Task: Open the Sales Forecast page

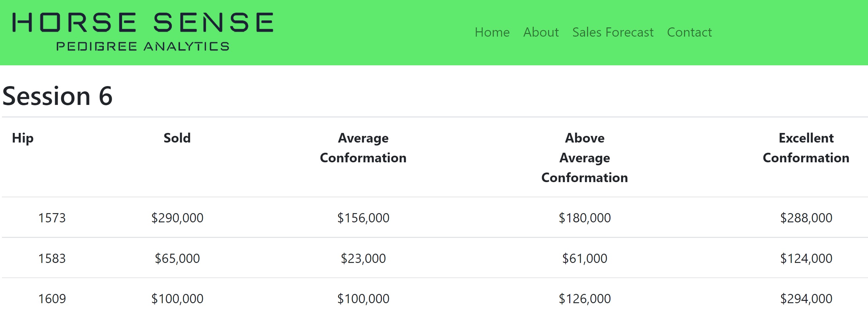Action: click(x=613, y=32)
